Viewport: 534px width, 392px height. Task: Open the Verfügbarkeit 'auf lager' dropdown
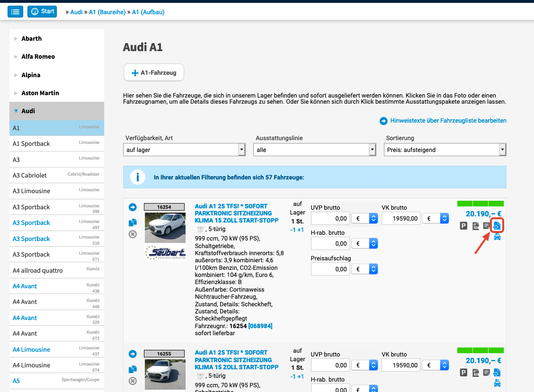coord(184,150)
